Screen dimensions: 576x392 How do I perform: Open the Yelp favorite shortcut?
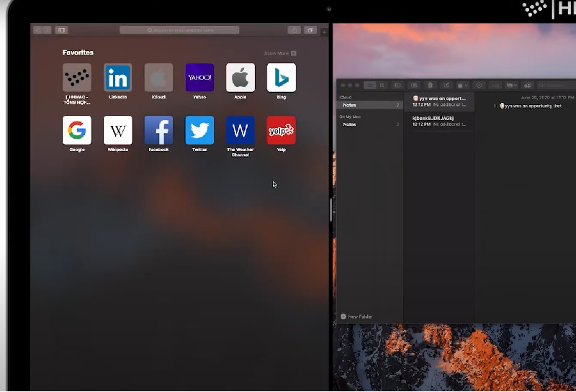coord(281,130)
